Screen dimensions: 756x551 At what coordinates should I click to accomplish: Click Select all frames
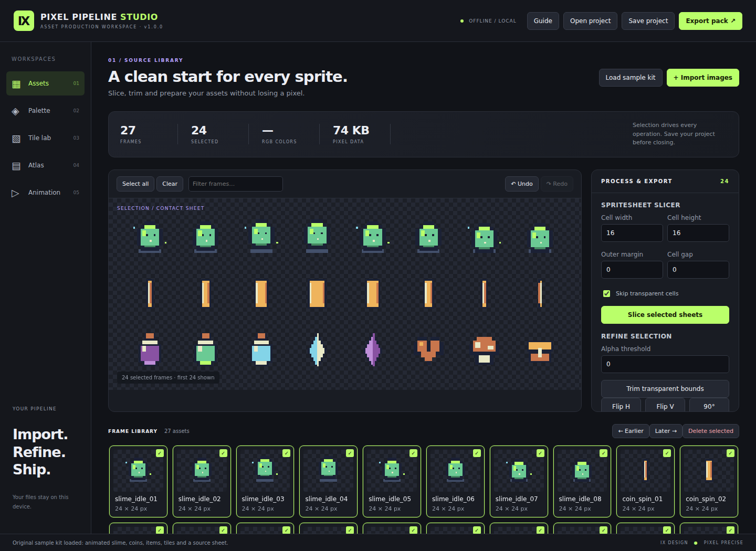(x=135, y=184)
